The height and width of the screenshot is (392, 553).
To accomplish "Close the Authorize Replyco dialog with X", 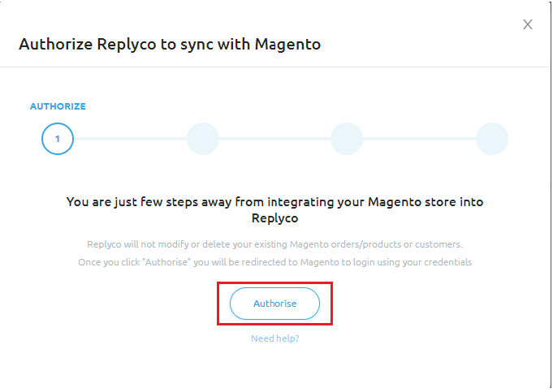I will [528, 24].
